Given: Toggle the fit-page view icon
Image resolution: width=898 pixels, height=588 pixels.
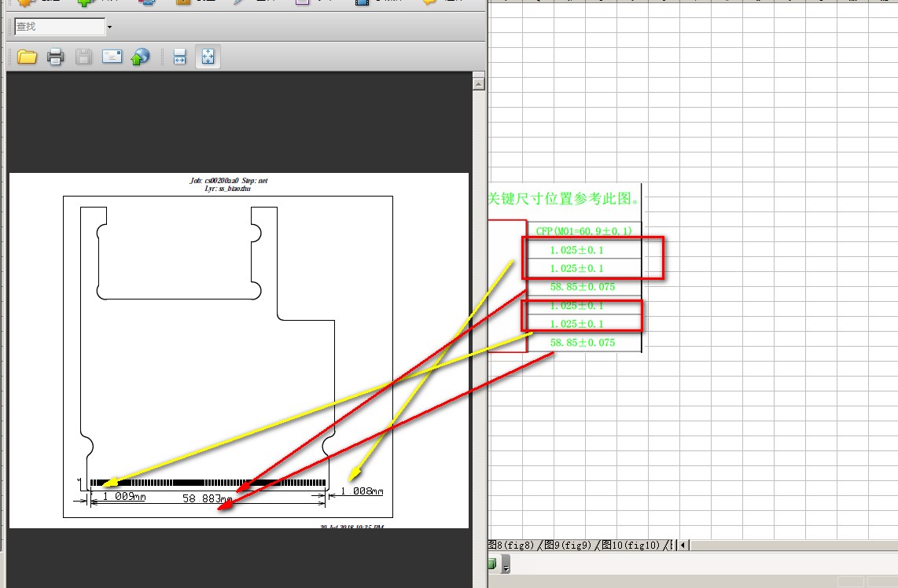Looking at the screenshot, I should coord(208,57).
